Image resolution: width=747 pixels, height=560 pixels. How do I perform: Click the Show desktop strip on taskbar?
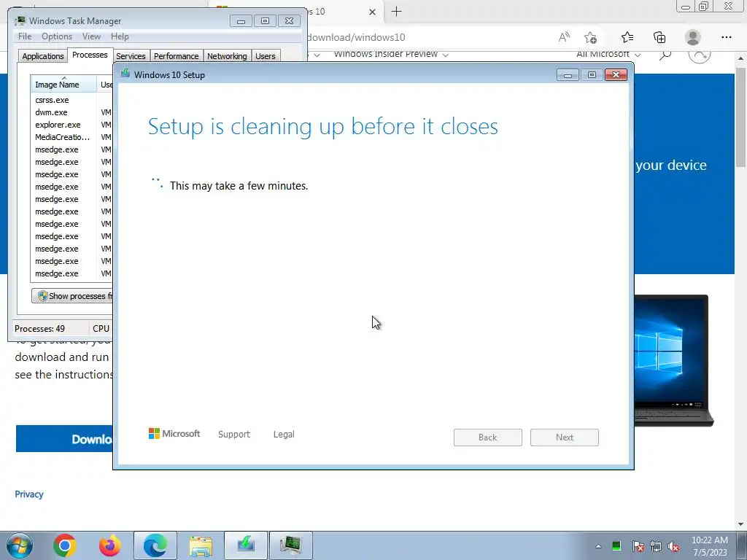click(x=742, y=545)
